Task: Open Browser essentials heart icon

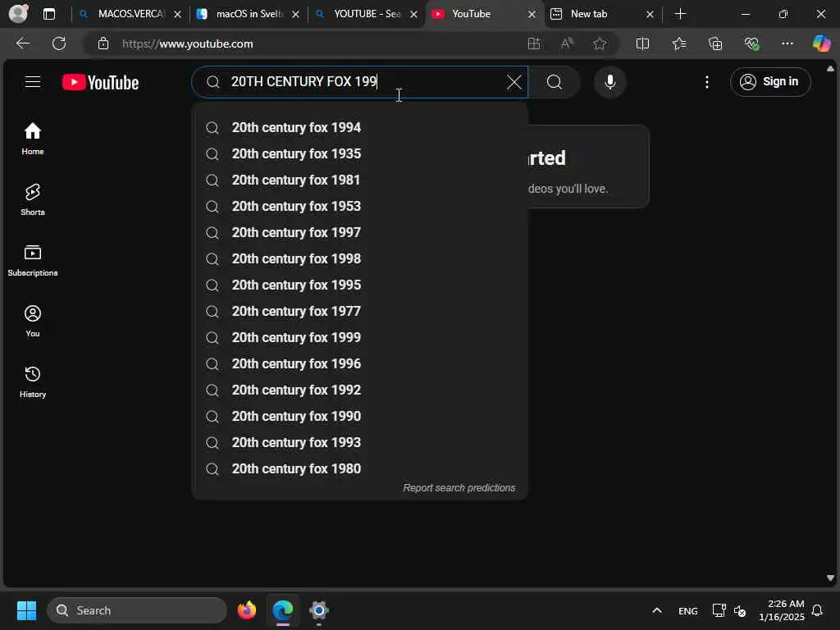Action: (751, 43)
